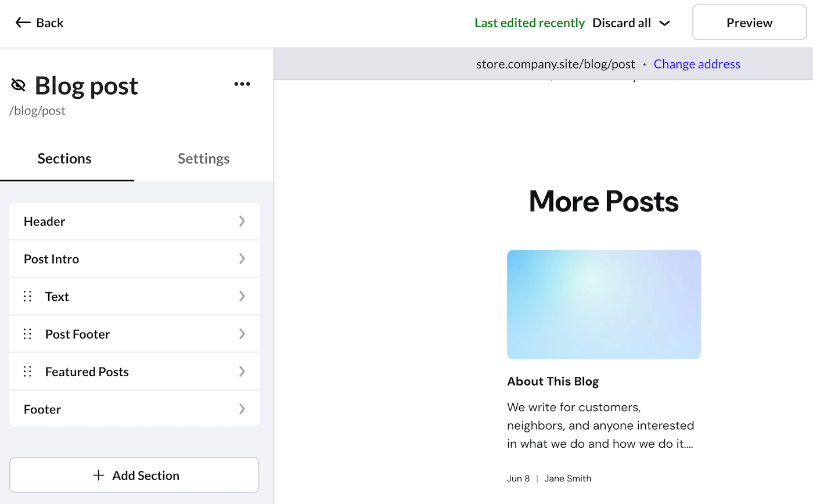Select the Footer section label
Screen dimensions: 813x504
click(x=42, y=409)
